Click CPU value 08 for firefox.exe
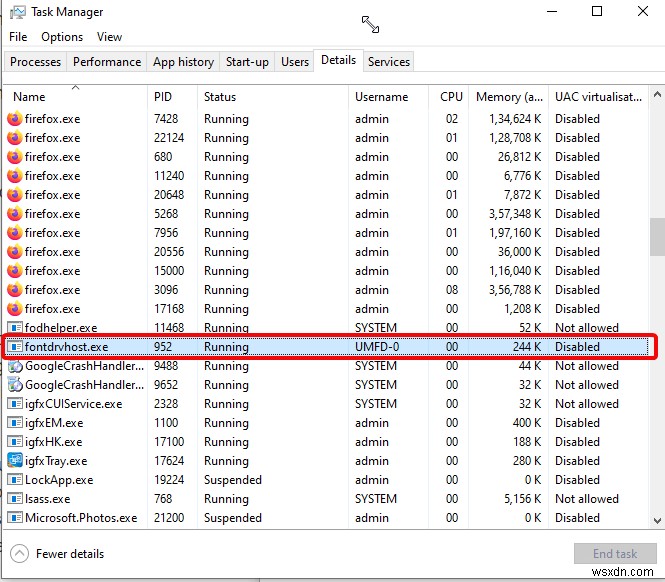The width and height of the screenshot is (665, 582). point(452,290)
